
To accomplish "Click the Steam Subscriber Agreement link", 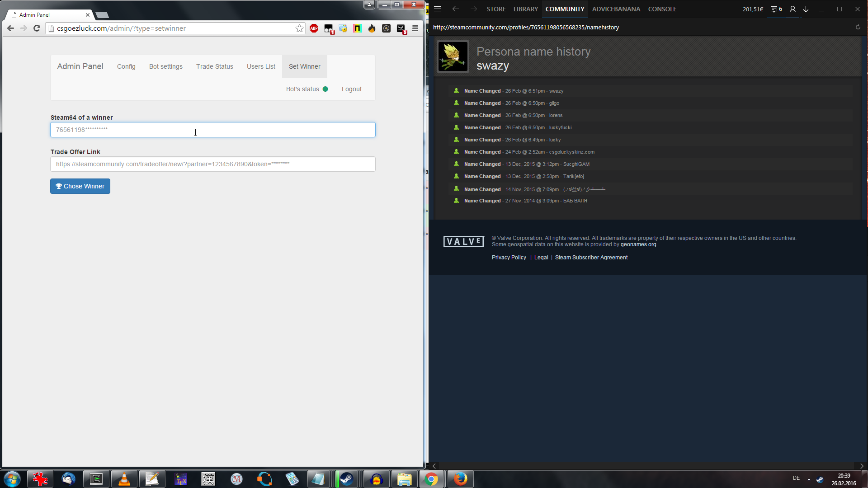I will coord(591,258).
